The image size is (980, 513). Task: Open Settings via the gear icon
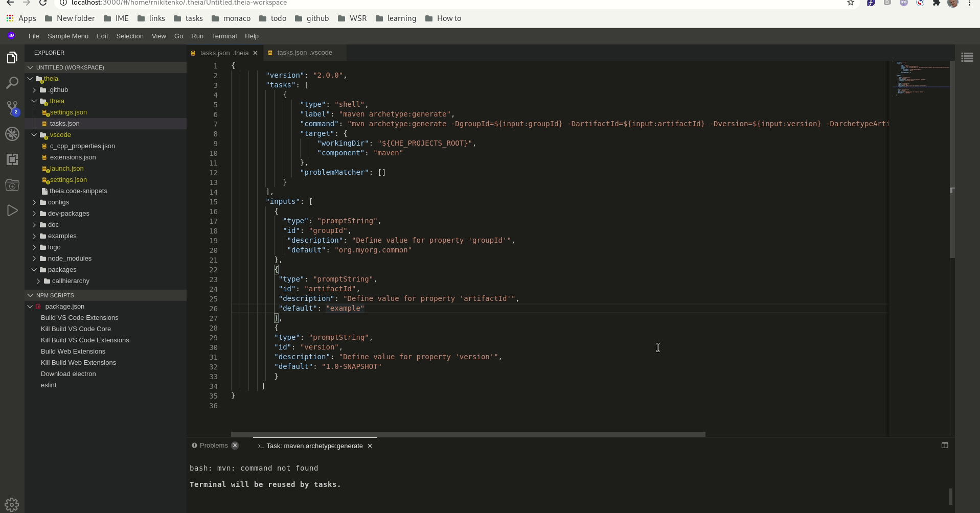12,504
